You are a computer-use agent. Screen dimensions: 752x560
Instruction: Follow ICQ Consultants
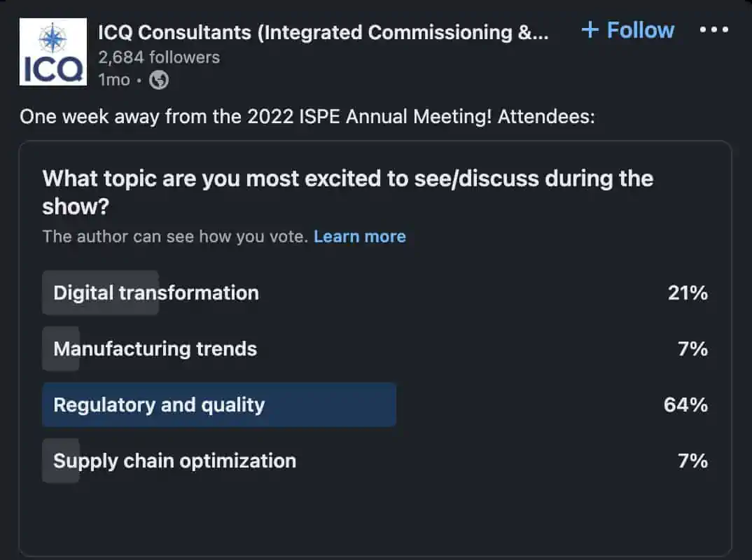tap(627, 29)
